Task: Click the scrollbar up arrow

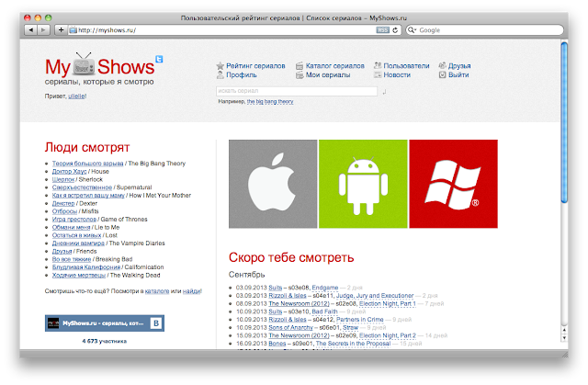Action: 564,330
